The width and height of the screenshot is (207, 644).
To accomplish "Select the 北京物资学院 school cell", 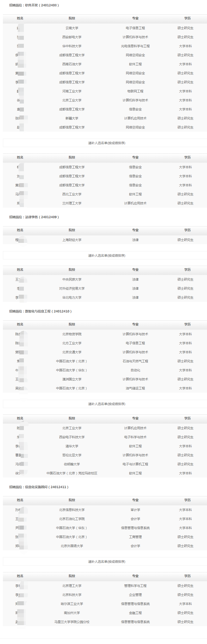I will (x=72, y=334).
